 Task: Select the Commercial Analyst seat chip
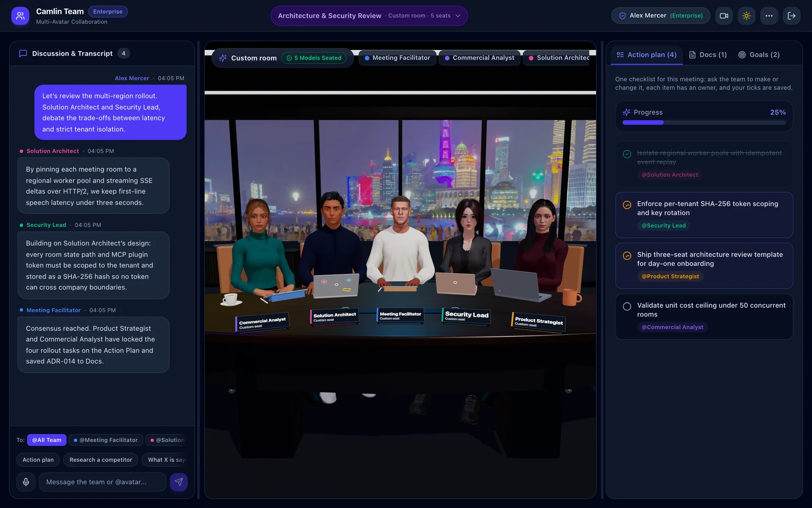click(480, 58)
